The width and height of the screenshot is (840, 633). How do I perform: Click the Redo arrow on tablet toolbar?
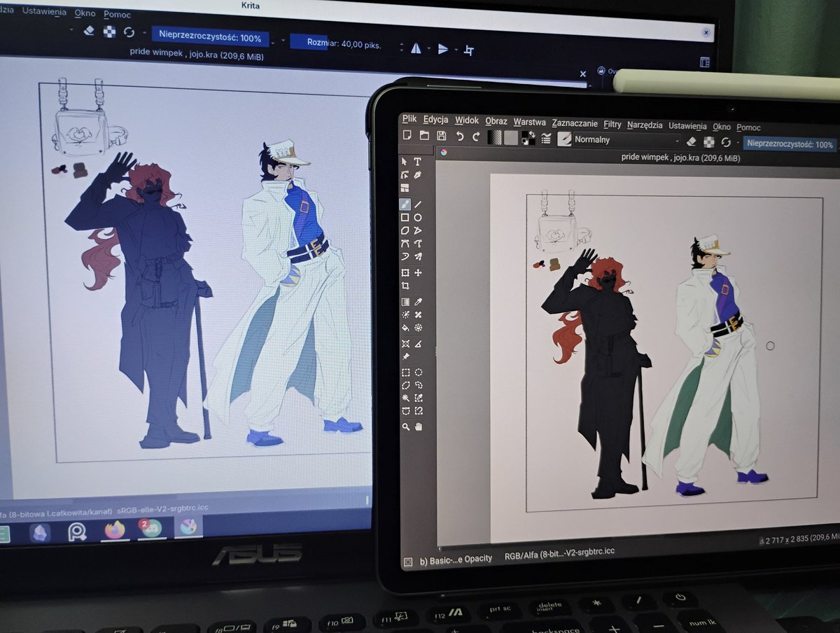[476, 137]
